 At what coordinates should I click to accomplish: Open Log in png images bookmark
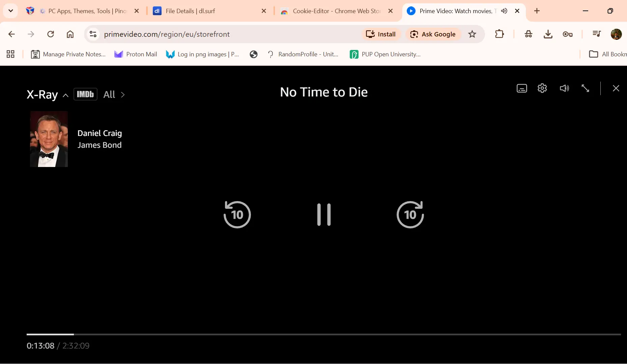coord(202,54)
